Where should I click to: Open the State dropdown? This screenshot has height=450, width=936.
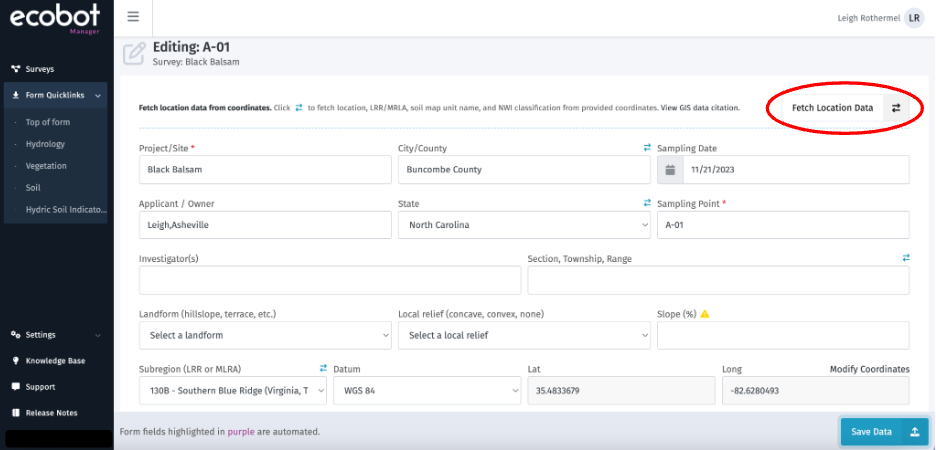(x=523, y=225)
